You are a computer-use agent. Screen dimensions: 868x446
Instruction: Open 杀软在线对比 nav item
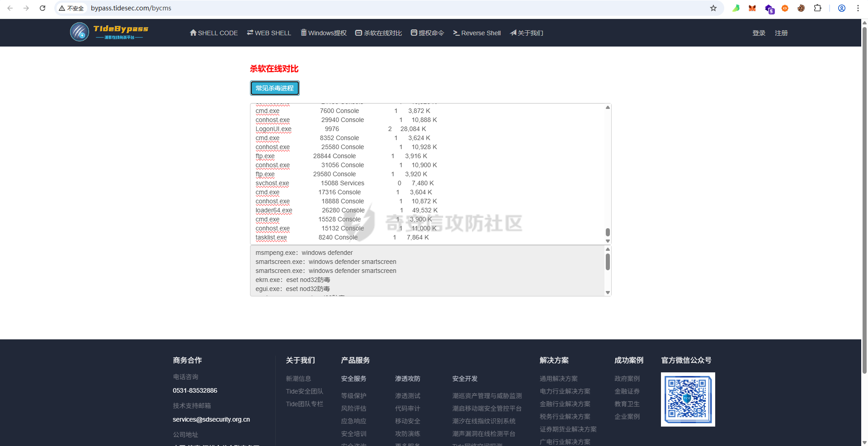coord(379,33)
